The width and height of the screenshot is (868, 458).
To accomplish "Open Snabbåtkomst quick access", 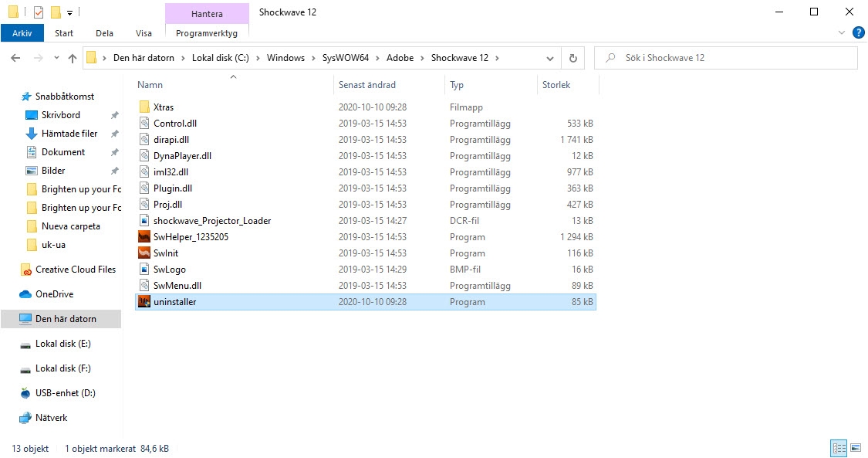I will pos(58,97).
